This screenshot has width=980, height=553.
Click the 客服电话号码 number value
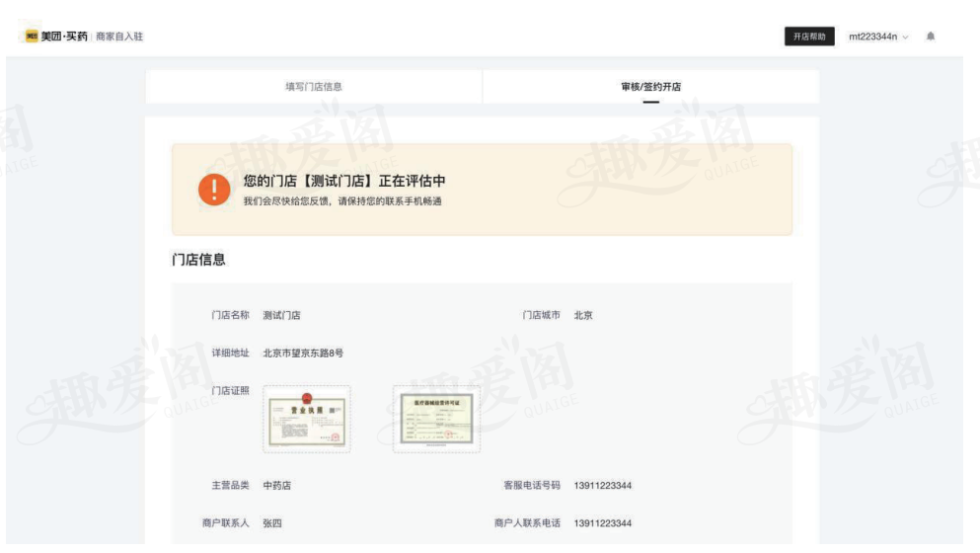click(x=603, y=486)
